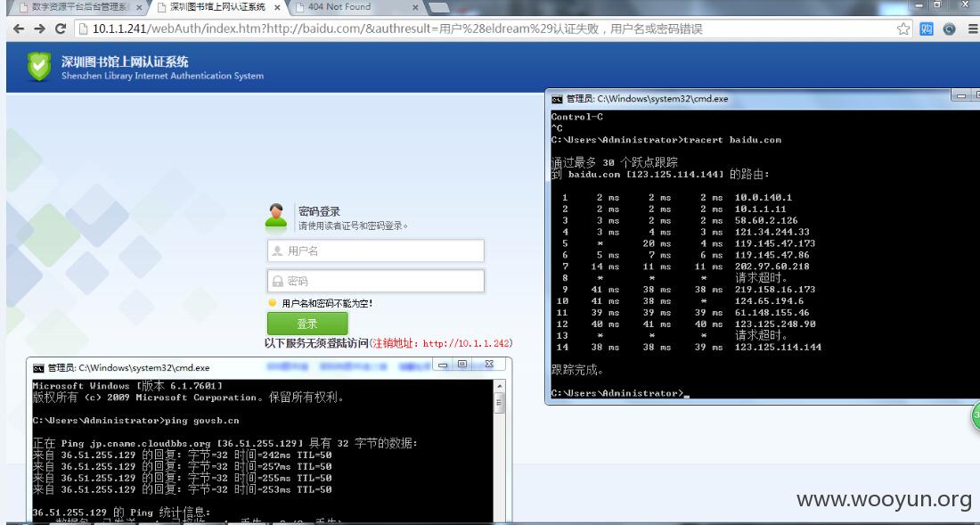Click hop address 202.97.60.218

click(x=772, y=267)
